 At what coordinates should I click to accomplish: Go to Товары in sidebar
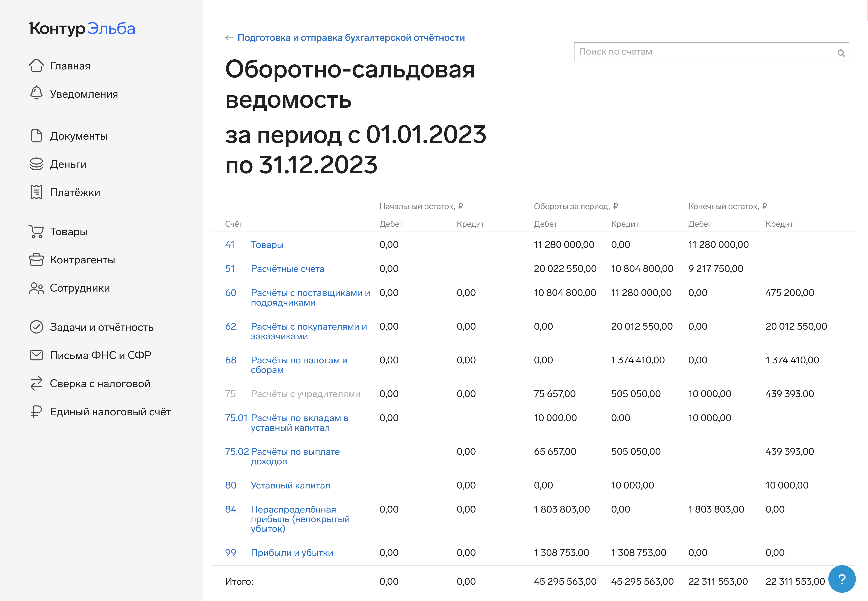pyautogui.click(x=69, y=232)
